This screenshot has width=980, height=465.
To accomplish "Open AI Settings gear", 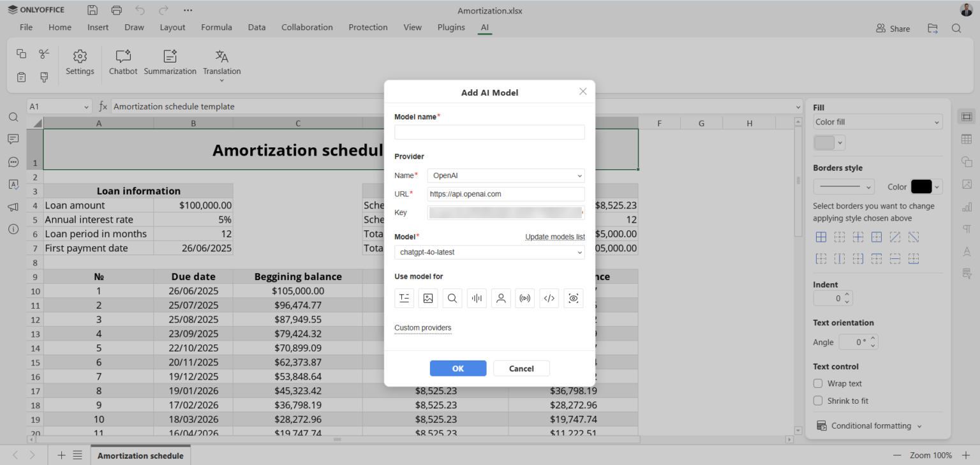I will pos(80,63).
